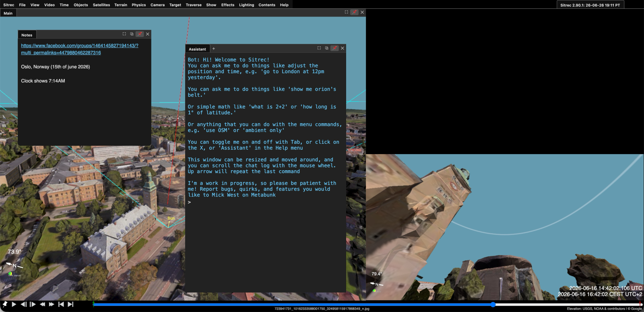Expand the Satellites menu
644x312 pixels.
coord(101,5)
